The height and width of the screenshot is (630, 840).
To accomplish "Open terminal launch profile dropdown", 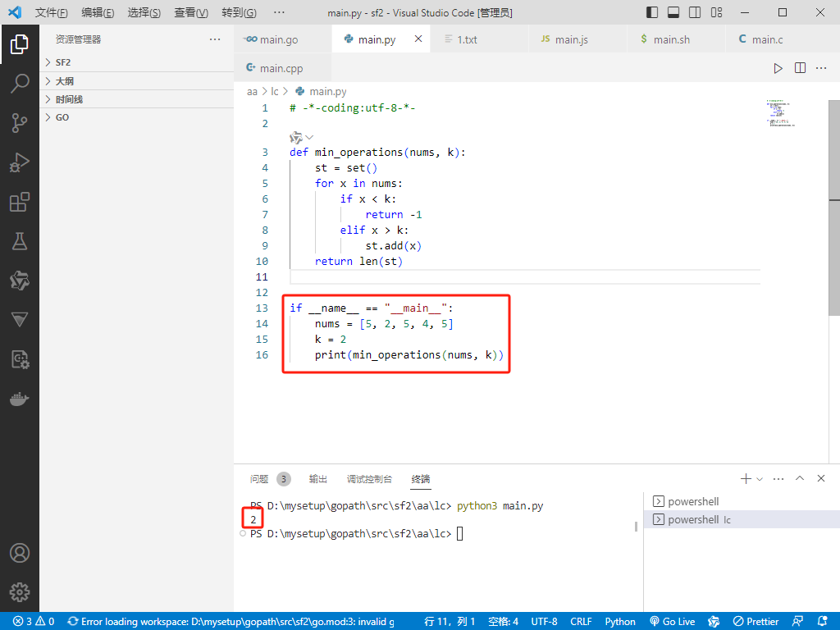I will click(x=759, y=479).
